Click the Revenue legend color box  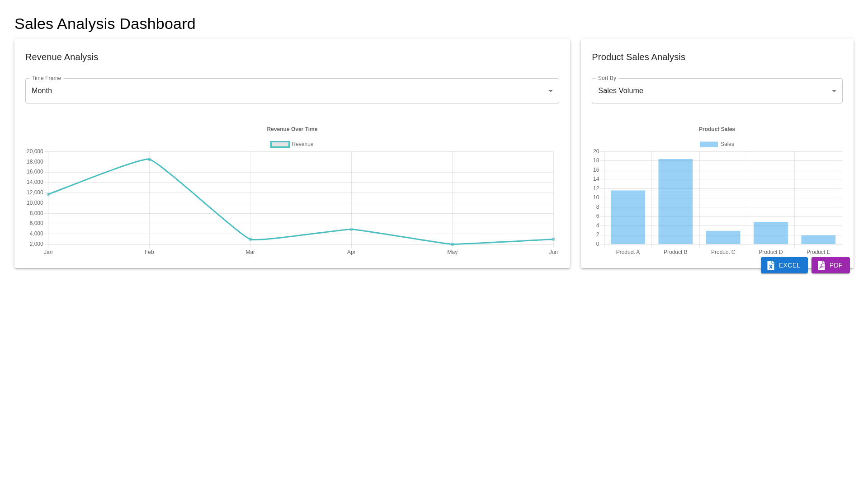click(x=280, y=144)
